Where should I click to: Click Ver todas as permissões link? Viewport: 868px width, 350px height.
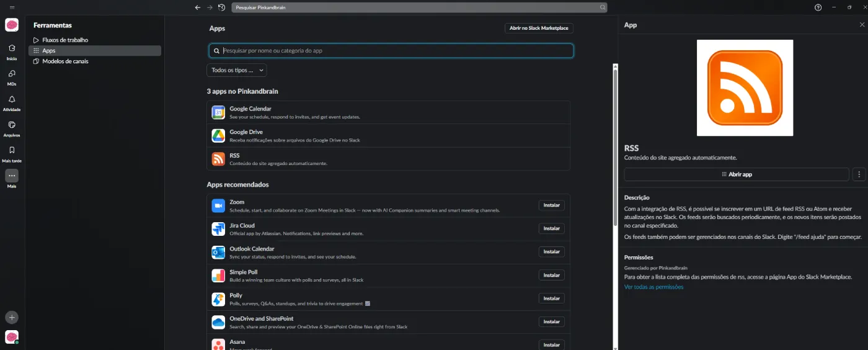(653, 287)
